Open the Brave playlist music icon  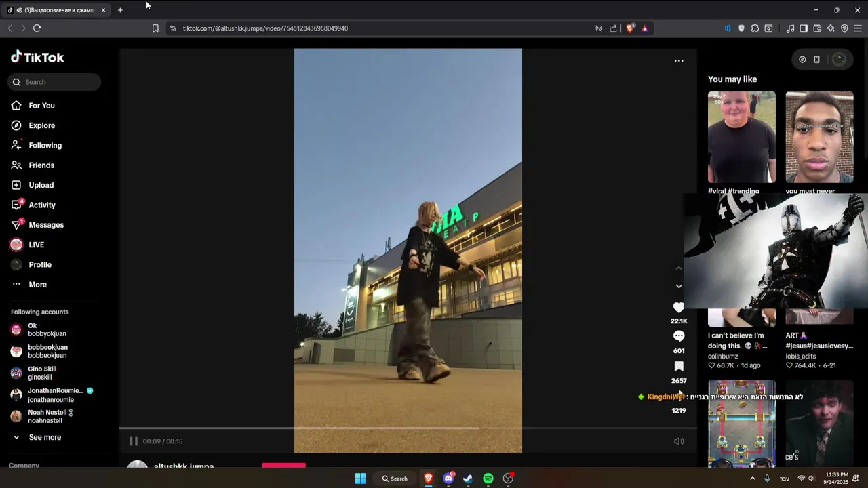(x=790, y=28)
